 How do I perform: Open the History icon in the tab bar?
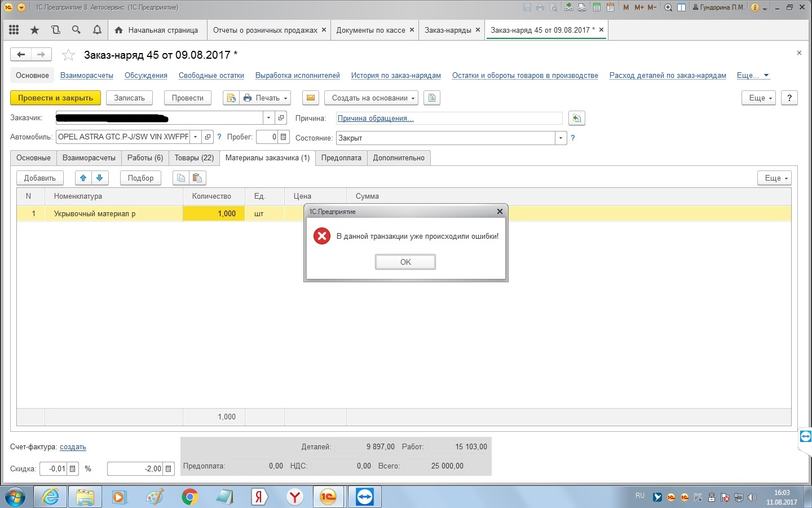[55, 30]
